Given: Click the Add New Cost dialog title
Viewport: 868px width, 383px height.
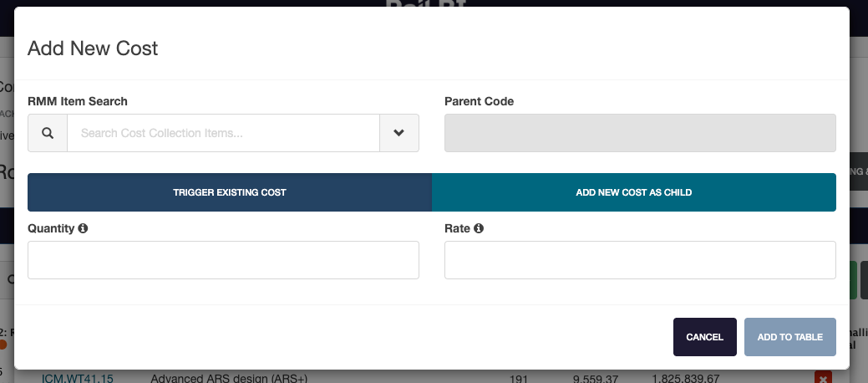Looking at the screenshot, I should point(93,48).
